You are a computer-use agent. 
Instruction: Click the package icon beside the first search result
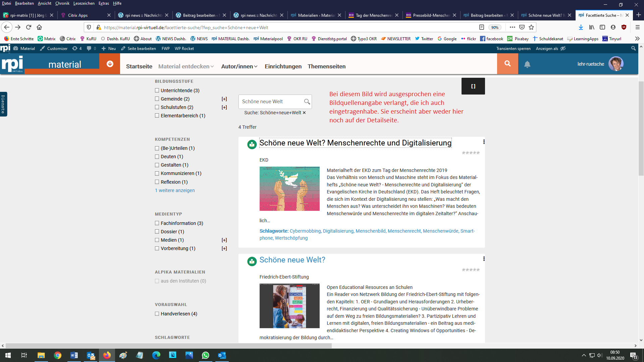coord(252,144)
